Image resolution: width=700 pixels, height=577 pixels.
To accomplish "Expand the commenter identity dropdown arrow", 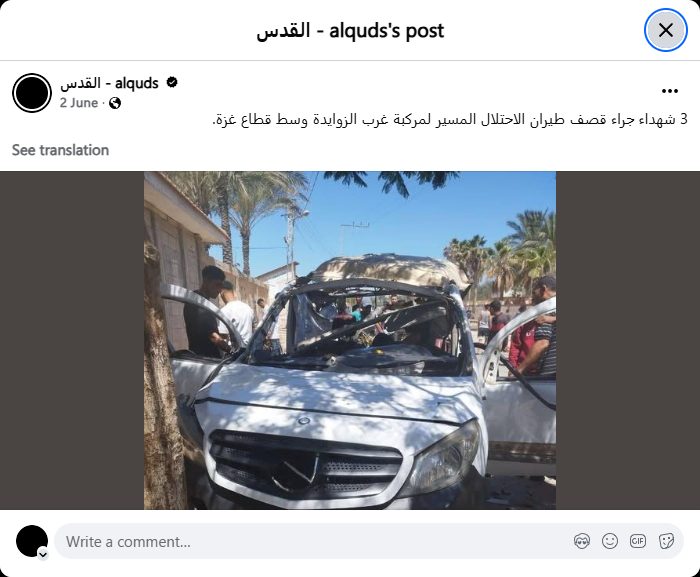I will [x=43, y=555].
